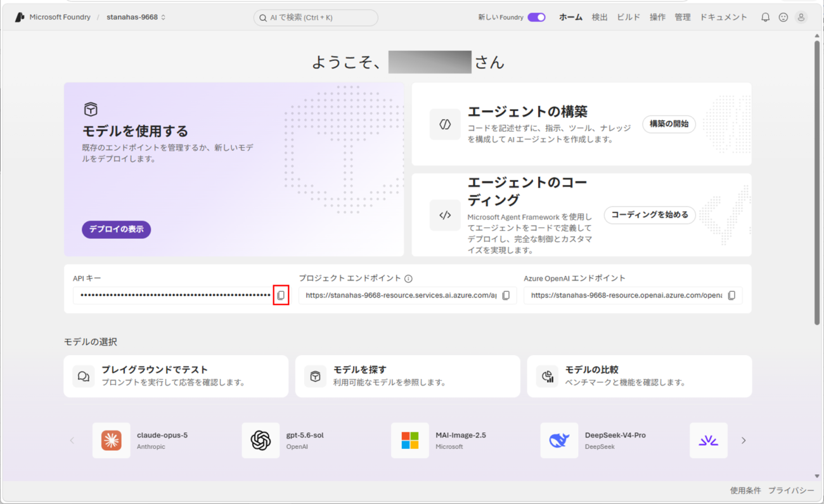Copy the Azure OpenAI endpoint icon
The image size is (824, 504).
click(x=731, y=295)
